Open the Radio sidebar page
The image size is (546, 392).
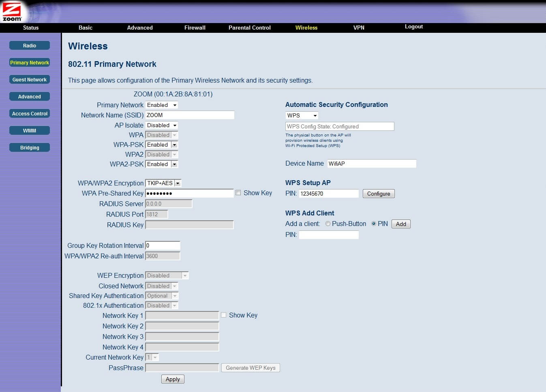[x=30, y=46]
